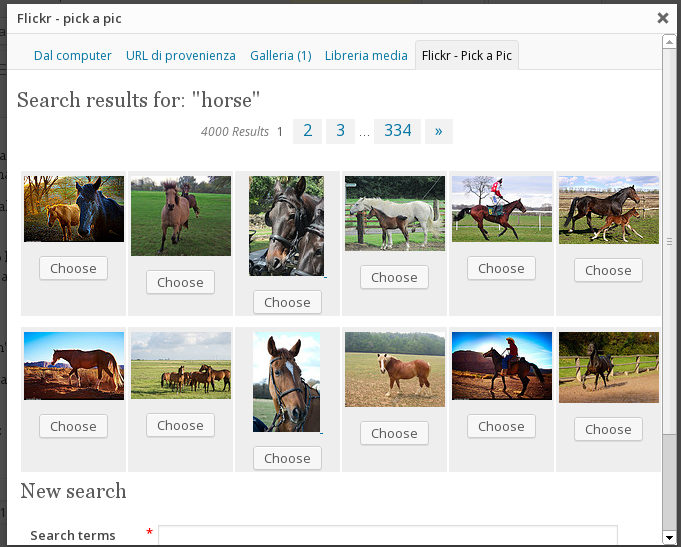681x547 pixels.
Task: Focus the Search terms input field
Action: [388, 535]
